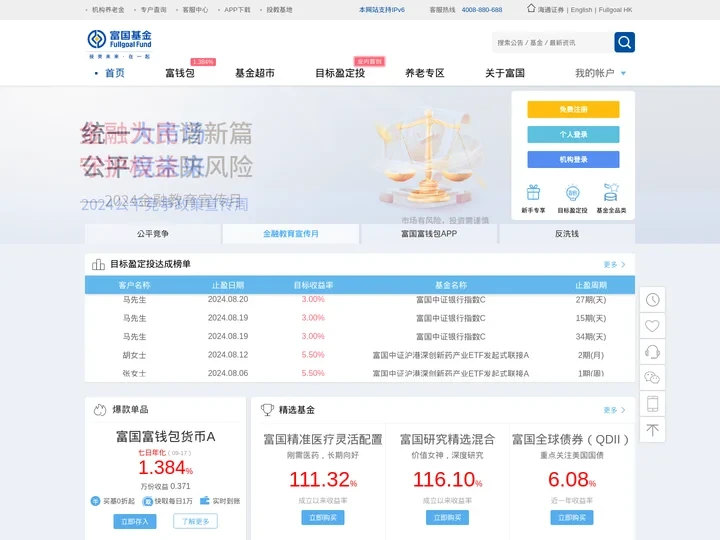Viewport: 720px width, 540px height.
Task: Click 富国富钱包货币A product title
Action: click(x=165, y=436)
